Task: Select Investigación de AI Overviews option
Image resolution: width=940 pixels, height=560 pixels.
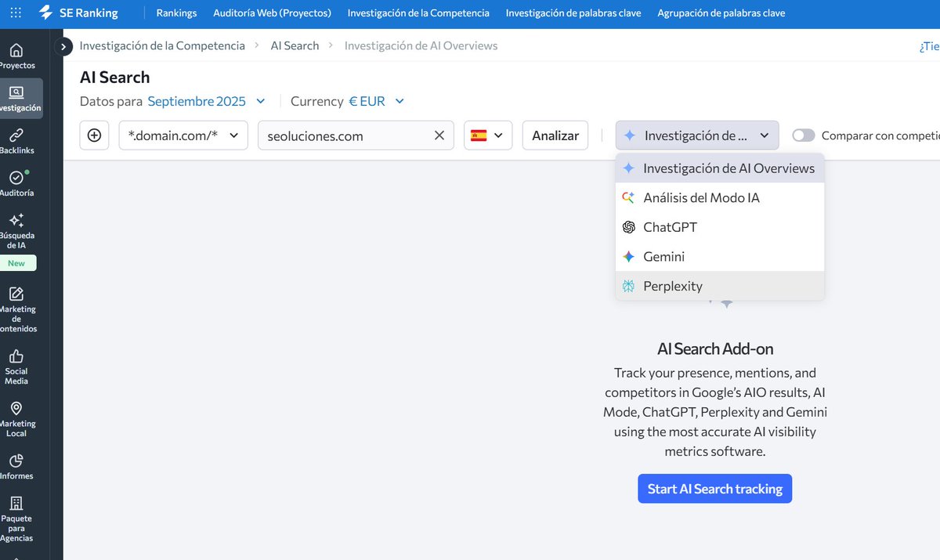Action: point(720,168)
